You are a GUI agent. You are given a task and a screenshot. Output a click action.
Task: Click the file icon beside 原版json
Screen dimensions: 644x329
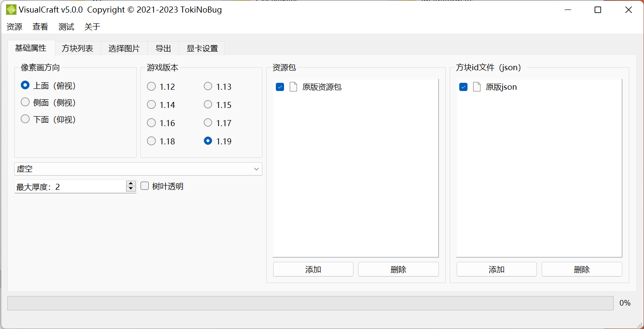[x=477, y=87]
